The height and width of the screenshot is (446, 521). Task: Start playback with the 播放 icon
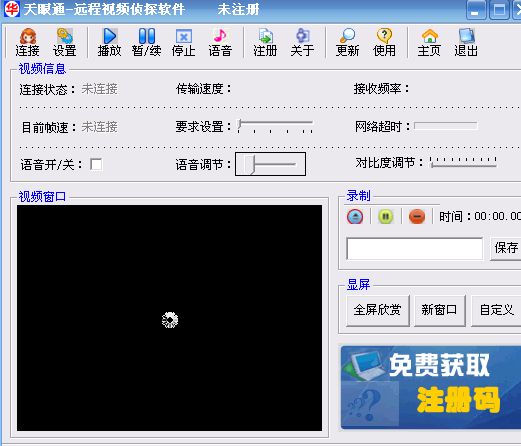pos(109,42)
